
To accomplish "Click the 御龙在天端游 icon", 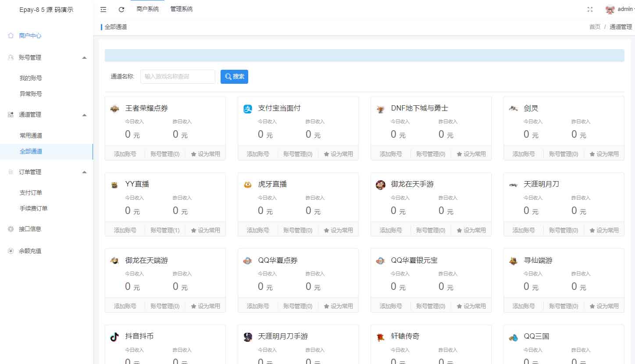I will coord(114,261).
